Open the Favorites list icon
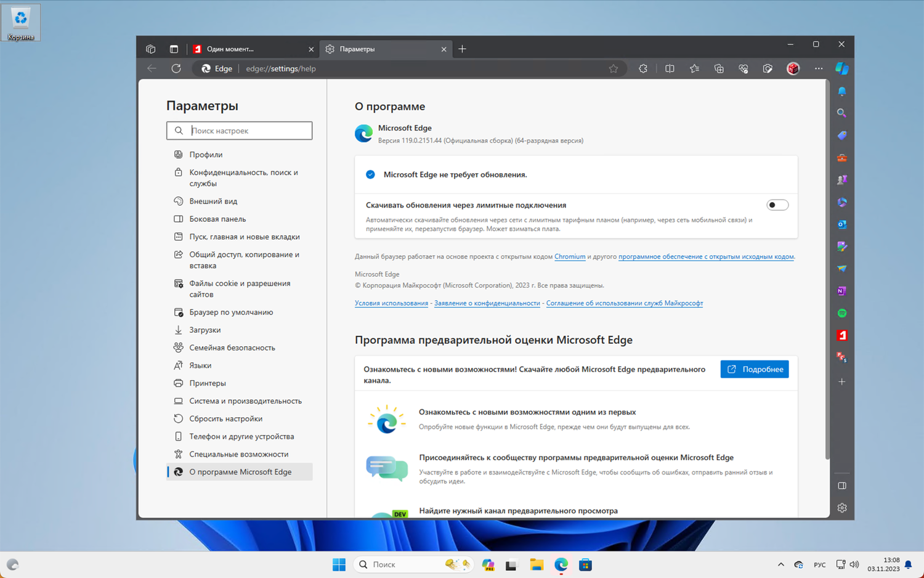 click(x=694, y=68)
